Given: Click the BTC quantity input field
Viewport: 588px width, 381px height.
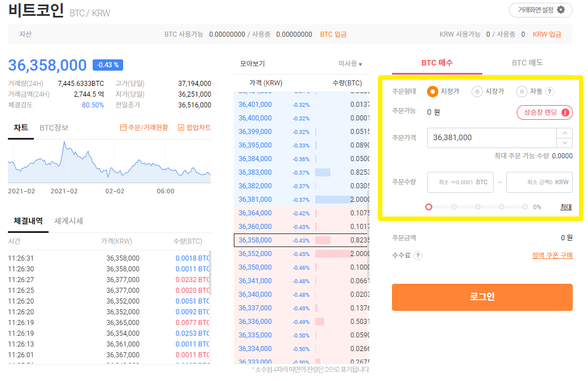Looking at the screenshot, I should click(460, 183).
